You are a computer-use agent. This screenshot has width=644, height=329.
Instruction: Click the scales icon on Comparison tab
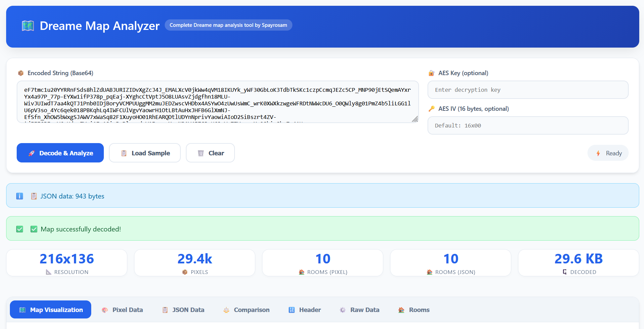pos(226,310)
